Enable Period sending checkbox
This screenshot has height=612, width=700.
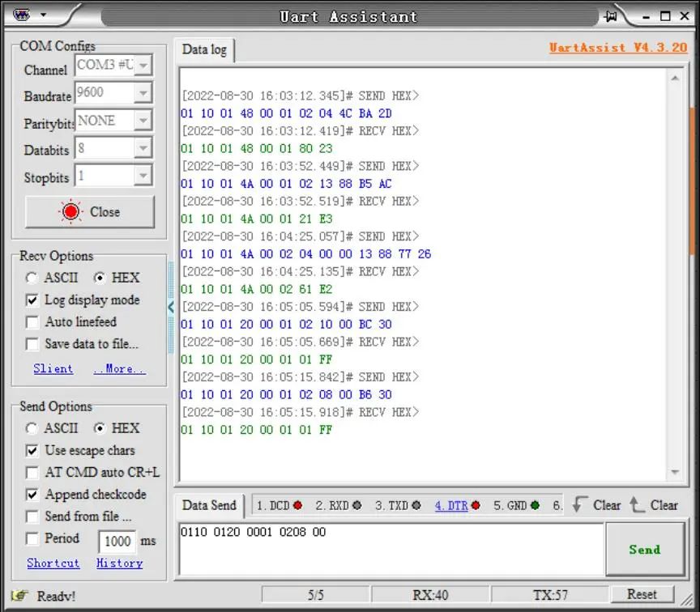32,538
